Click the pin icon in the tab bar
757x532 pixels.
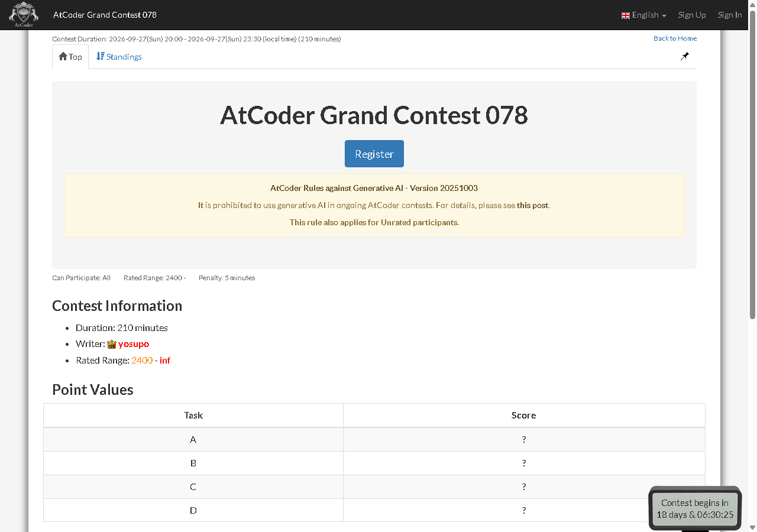point(685,56)
